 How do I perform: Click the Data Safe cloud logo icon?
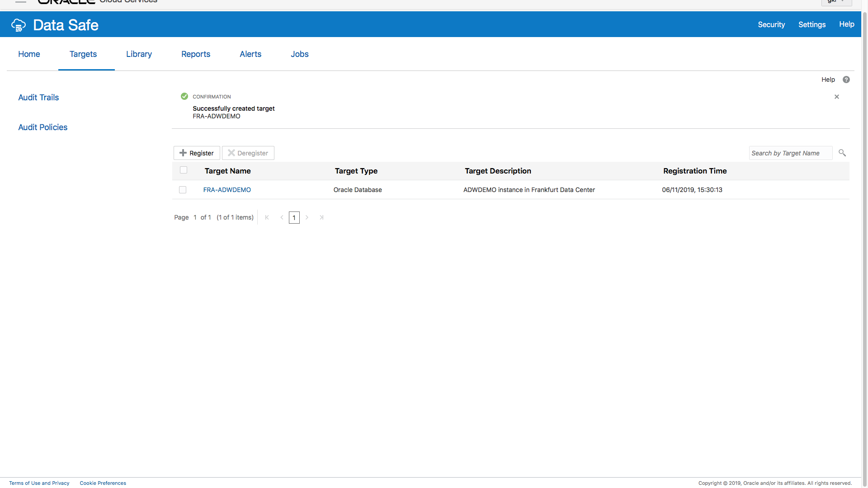click(x=19, y=25)
